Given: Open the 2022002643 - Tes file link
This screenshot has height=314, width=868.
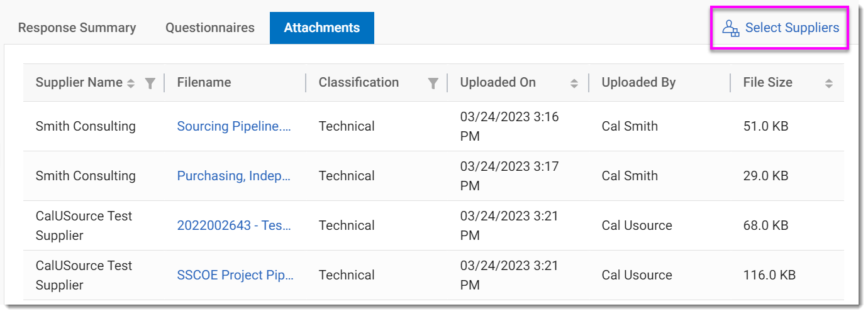Looking at the screenshot, I should [x=234, y=225].
